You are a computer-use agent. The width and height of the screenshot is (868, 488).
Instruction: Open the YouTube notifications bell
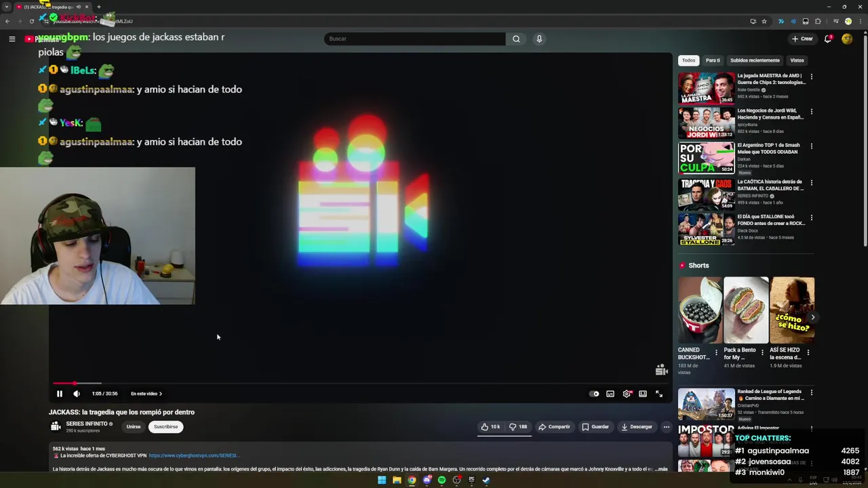(828, 39)
